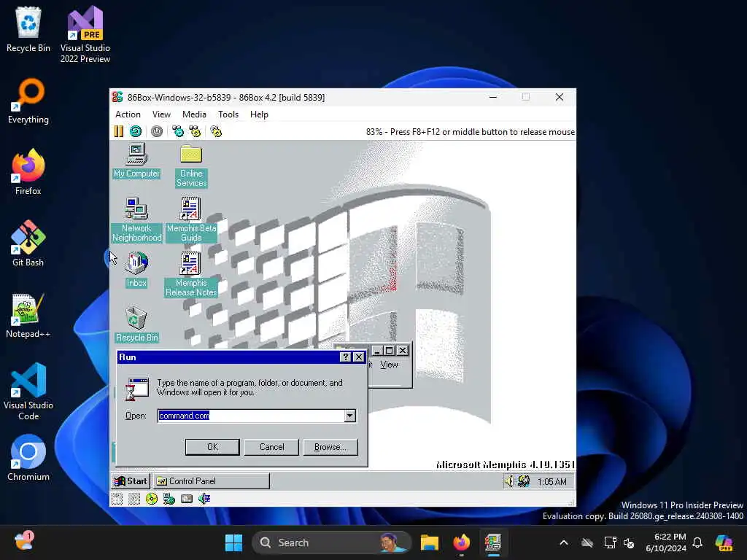Open the 86Box View menu
The height and width of the screenshot is (560, 747).
(x=161, y=114)
